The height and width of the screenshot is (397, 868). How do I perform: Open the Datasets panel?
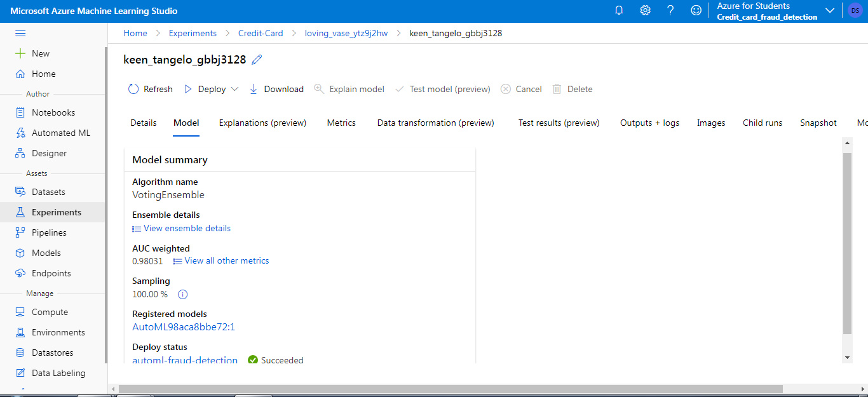tap(48, 191)
